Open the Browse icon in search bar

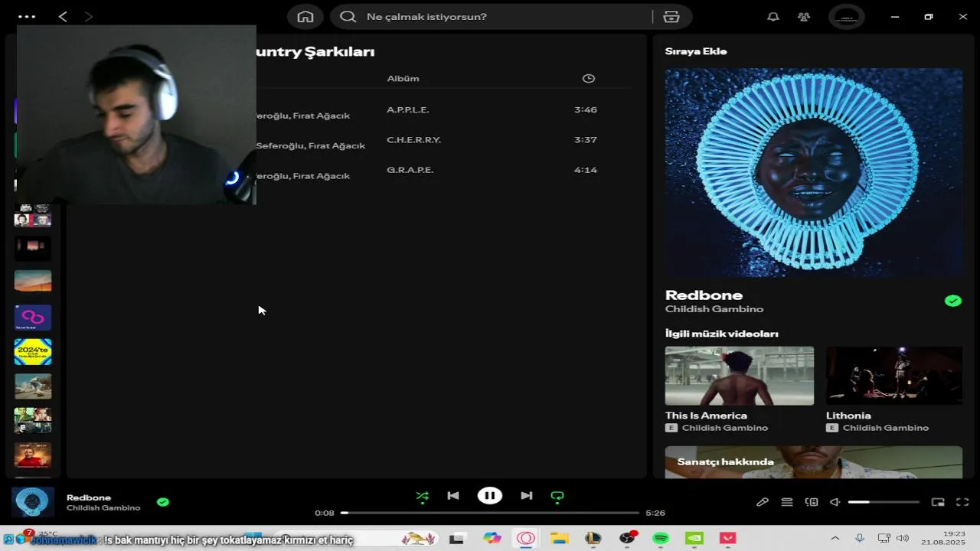click(671, 17)
